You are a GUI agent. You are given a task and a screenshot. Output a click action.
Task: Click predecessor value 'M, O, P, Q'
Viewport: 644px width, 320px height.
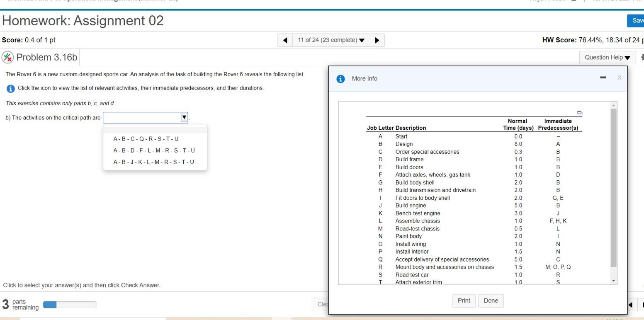point(558,267)
